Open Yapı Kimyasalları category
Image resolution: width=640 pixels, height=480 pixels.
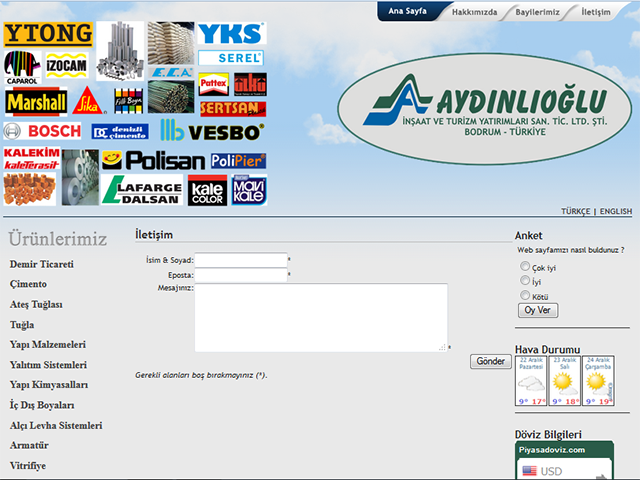[49, 385]
